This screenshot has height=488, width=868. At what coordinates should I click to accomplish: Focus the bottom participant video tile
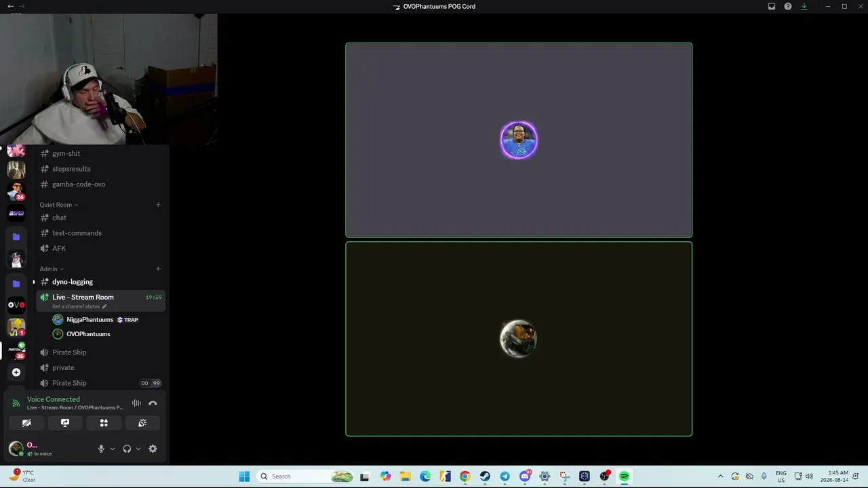click(x=519, y=339)
